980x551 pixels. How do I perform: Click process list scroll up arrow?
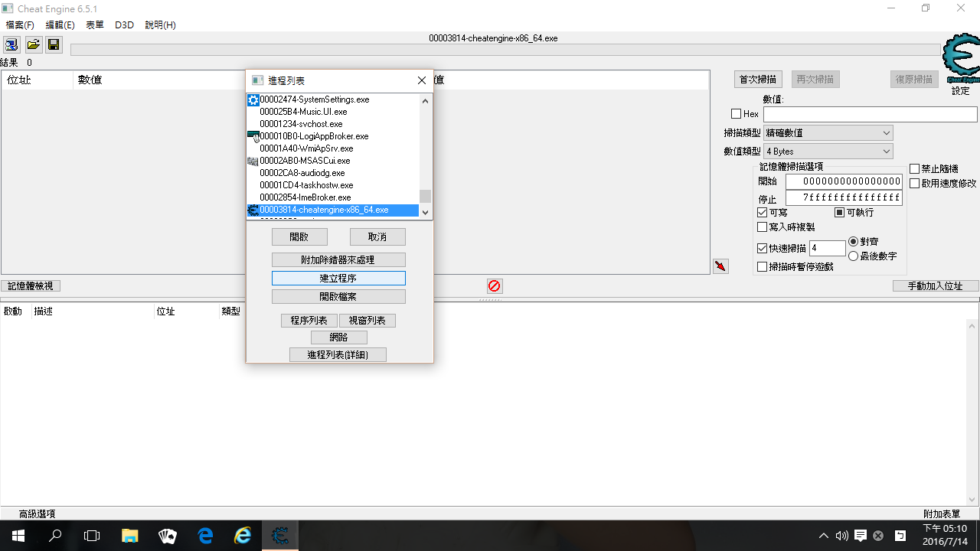click(426, 100)
